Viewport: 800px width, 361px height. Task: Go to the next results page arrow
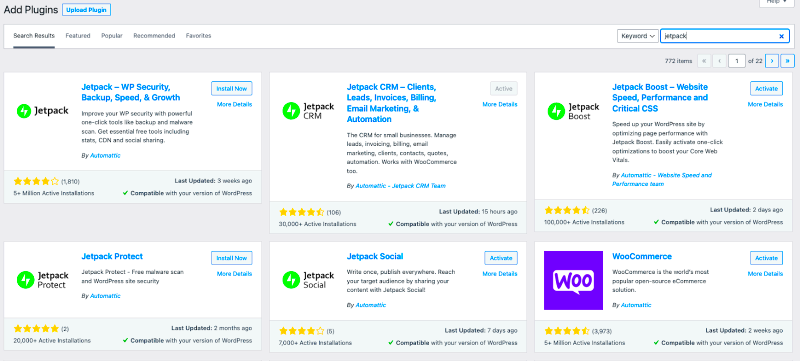tap(772, 61)
